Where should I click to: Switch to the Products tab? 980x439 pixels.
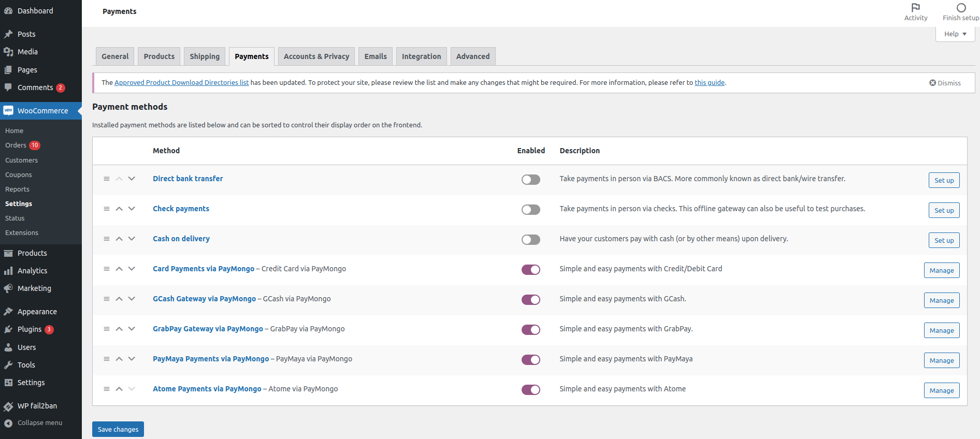(159, 56)
